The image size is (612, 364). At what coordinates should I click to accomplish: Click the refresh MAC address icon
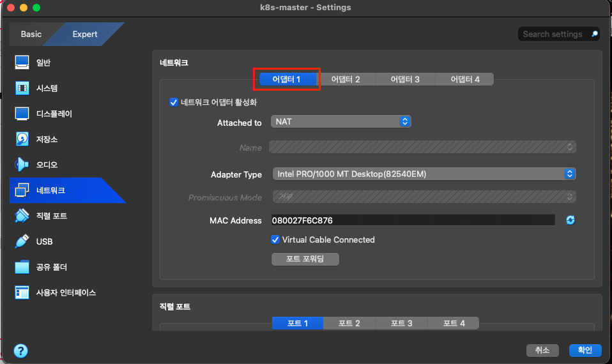tap(570, 220)
